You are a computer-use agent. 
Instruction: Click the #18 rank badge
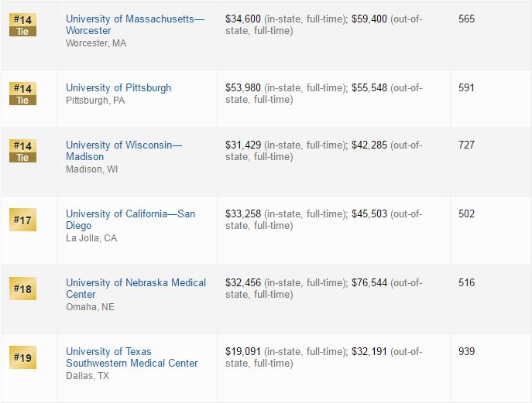tap(22, 289)
